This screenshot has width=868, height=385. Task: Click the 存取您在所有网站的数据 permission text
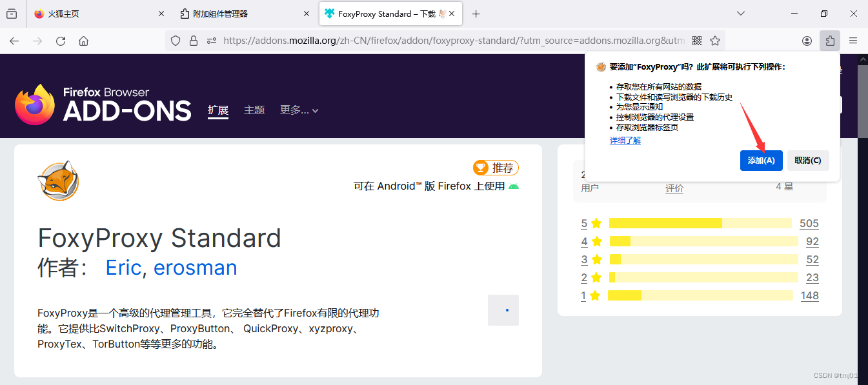658,86
